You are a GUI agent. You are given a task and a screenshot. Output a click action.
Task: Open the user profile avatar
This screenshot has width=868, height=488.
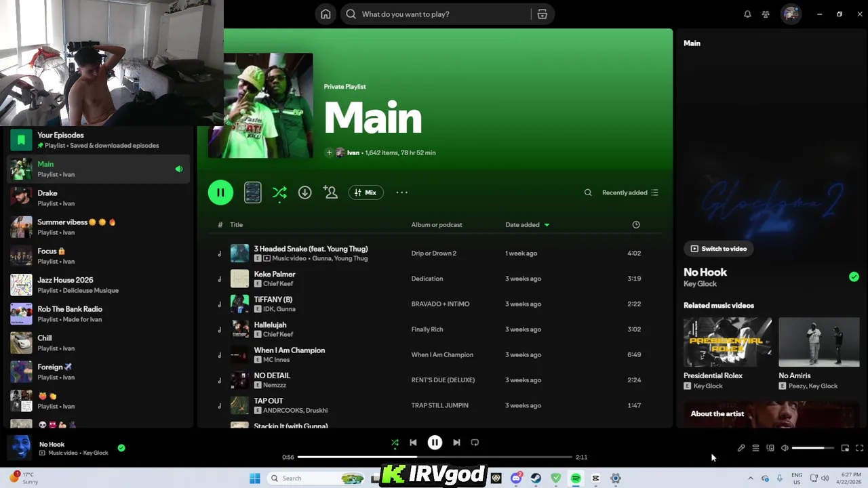[x=791, y=14]
